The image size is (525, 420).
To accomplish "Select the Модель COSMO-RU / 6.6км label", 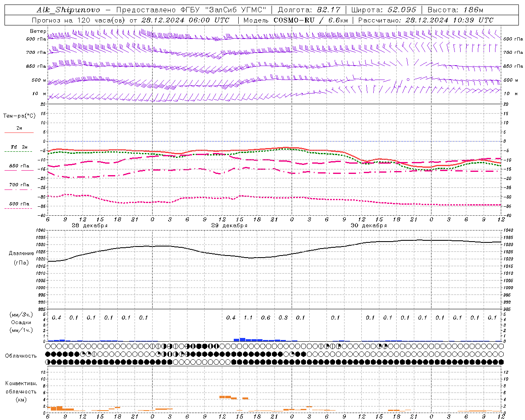I will click(296, 20).
